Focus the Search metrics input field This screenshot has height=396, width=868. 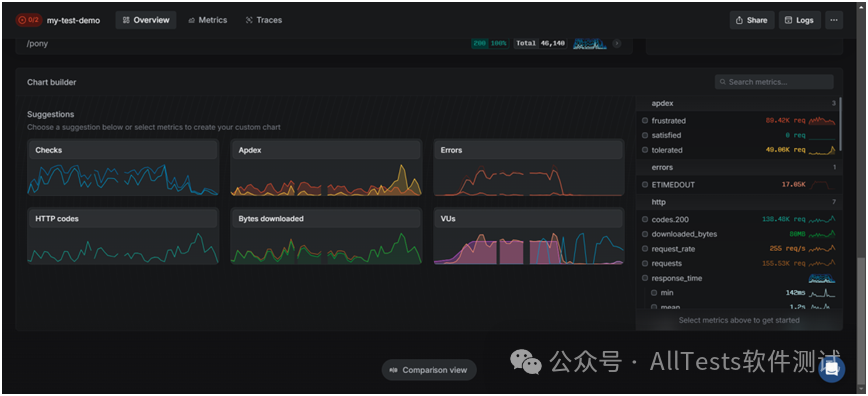coord(774,82)
